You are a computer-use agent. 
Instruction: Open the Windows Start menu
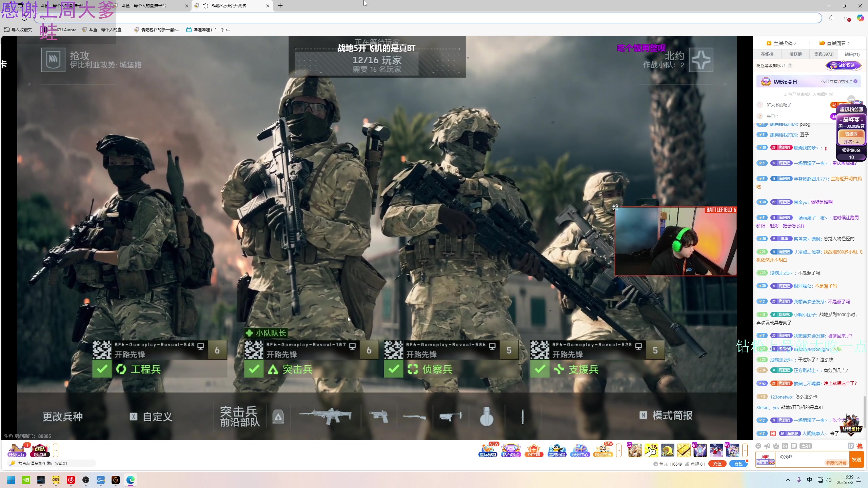tap(11, 480)
